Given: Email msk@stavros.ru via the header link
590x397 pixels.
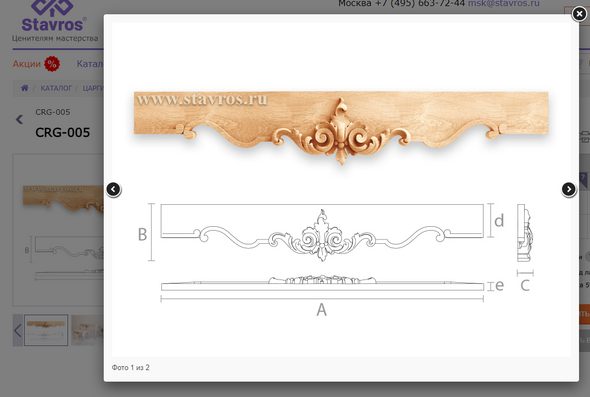Looking at the screenshot, I should pyautogui.click(x=503, y=3).
